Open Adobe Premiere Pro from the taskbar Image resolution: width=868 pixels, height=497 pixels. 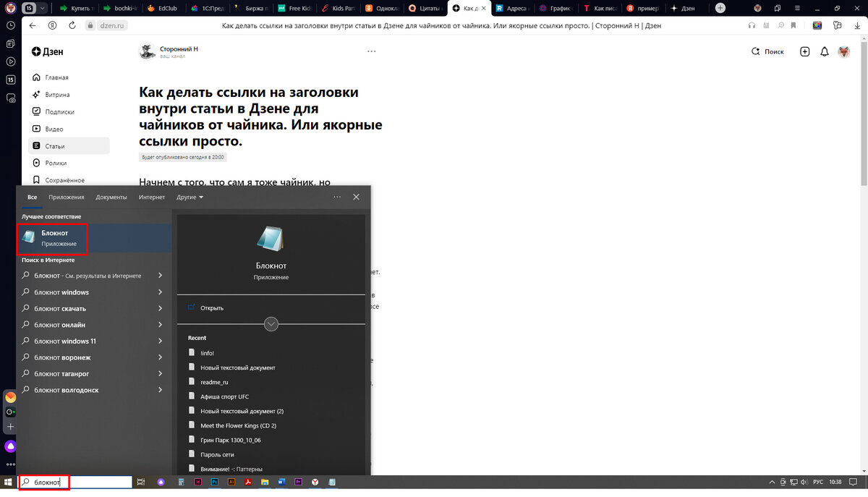[x=299, y=482]
